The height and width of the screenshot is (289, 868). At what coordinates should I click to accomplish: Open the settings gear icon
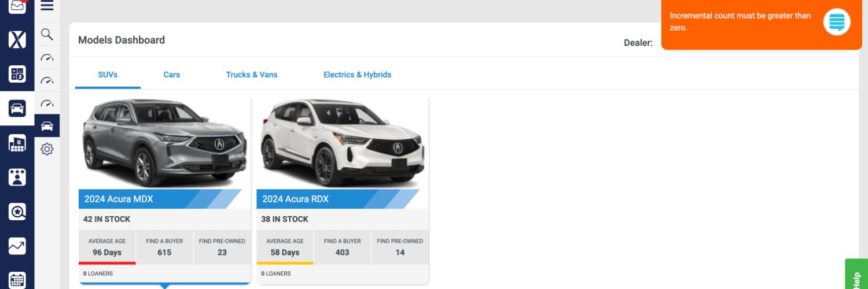[x=47, y=149]
